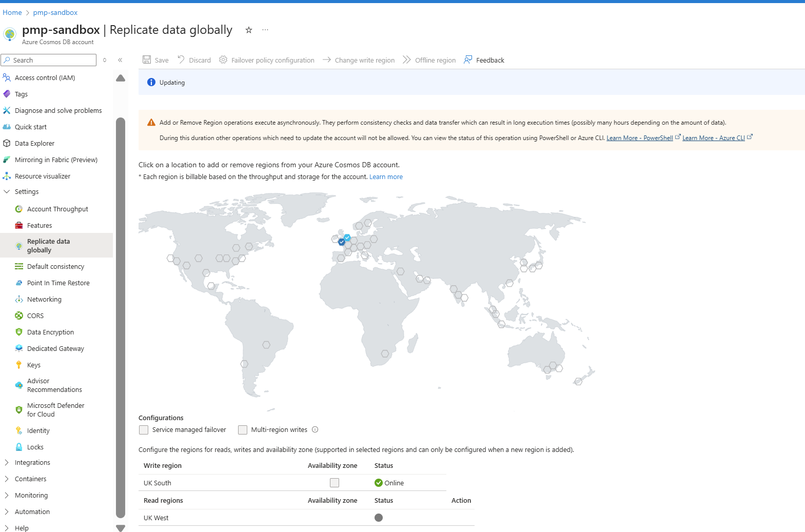The width and height of the screenshot is (805, 532).
Task: Click the sidebar expand/collapse sort arrows
Action: [x=105, y=60]
